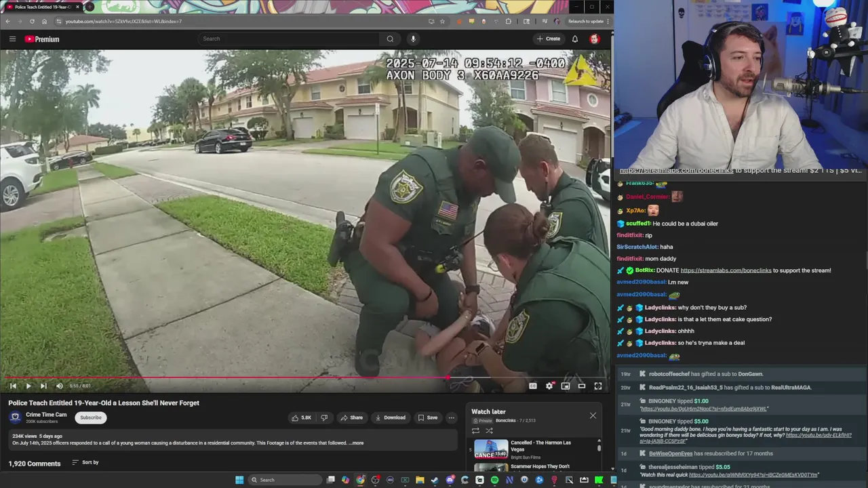Open Crime Time Cam channel name link

click(46, 415)
